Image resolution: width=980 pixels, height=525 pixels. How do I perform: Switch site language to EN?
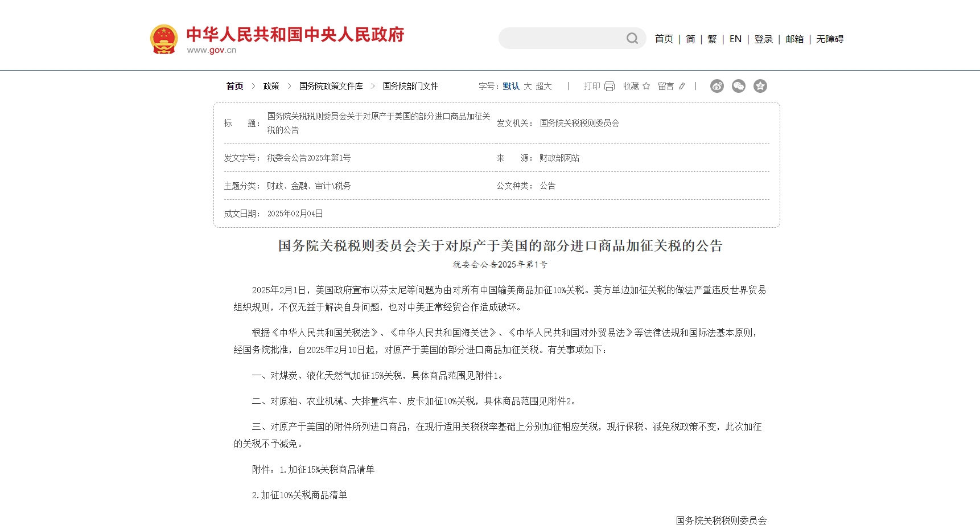pyautogui.click(x=735, y=39)
